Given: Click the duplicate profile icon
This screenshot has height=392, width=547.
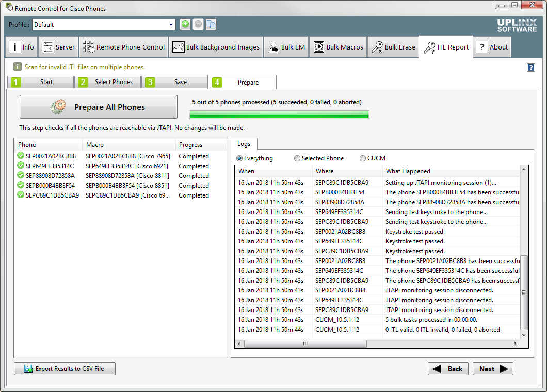Looking at the screenshot, I should (x=211, y=24).
